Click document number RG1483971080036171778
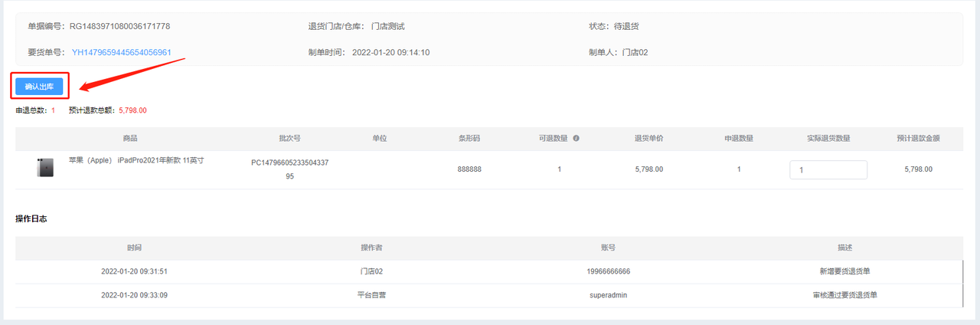Screen dimensions: 980x325 119,26
